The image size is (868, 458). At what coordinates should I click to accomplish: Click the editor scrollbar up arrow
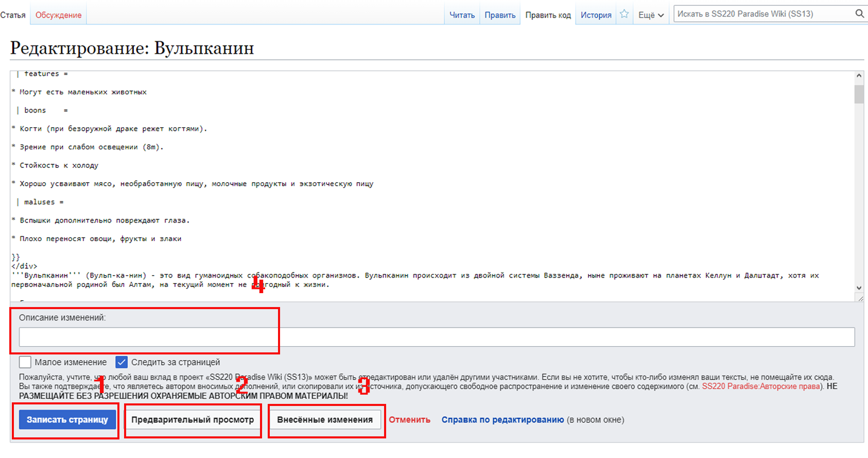(x=859, y=76)
